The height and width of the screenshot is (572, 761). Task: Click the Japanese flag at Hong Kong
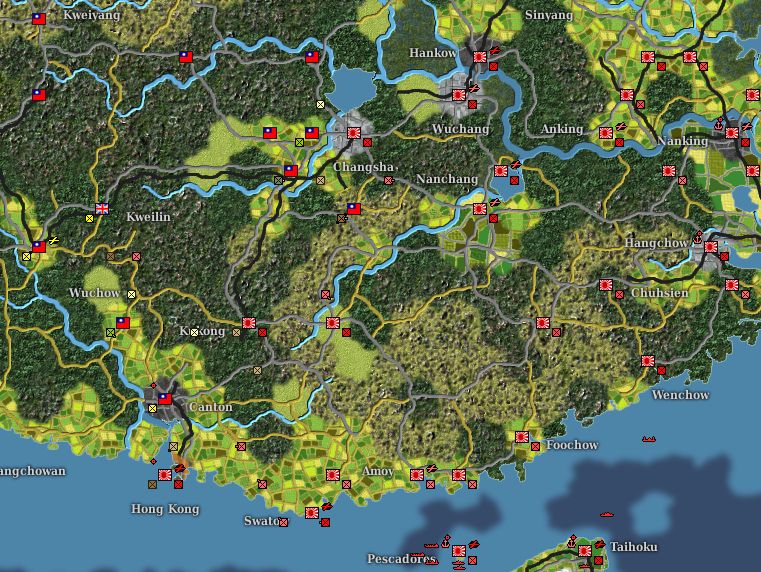pyautogui.click(x=165, y=474)
